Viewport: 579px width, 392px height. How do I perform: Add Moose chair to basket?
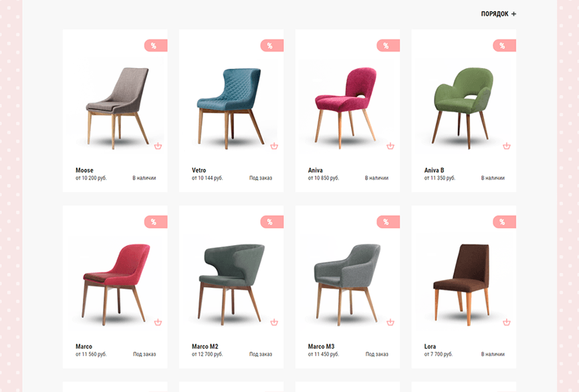(158, 146)
